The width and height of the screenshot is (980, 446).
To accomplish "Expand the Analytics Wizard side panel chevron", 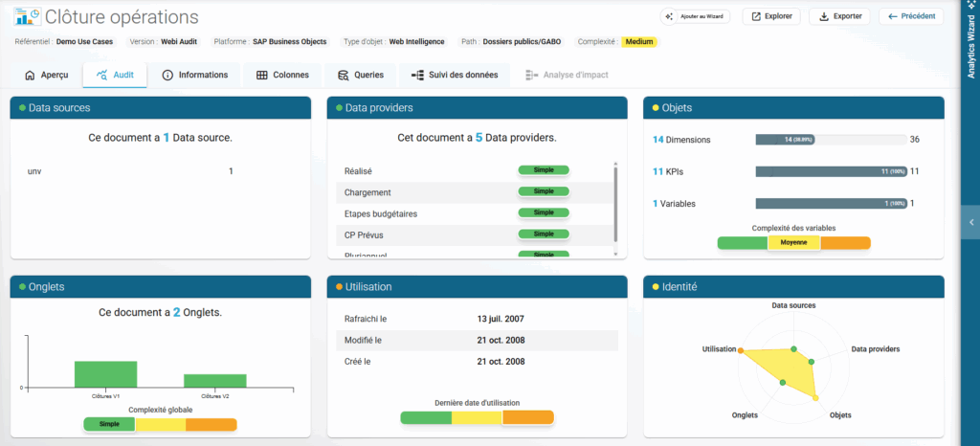I will 970,222.
